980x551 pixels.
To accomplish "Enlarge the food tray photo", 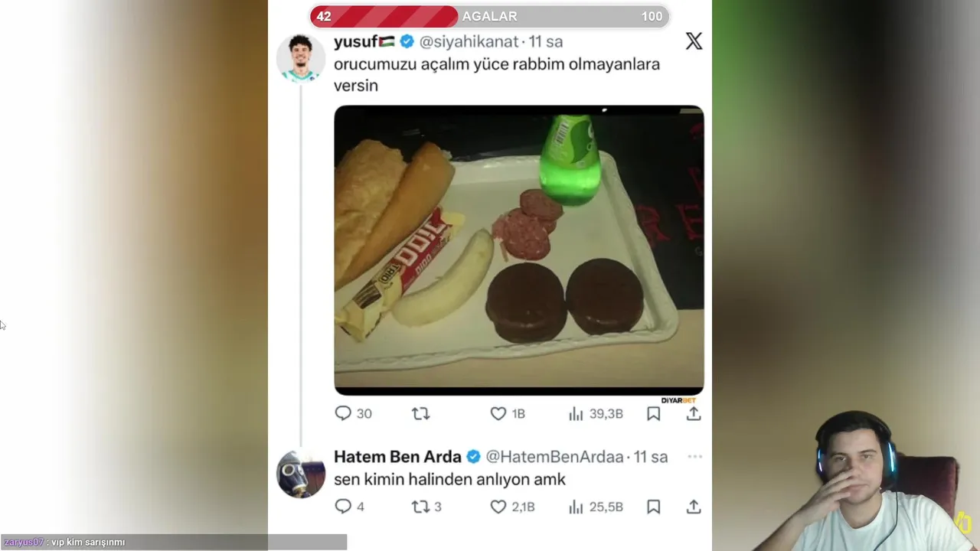I will coord(519,250).
